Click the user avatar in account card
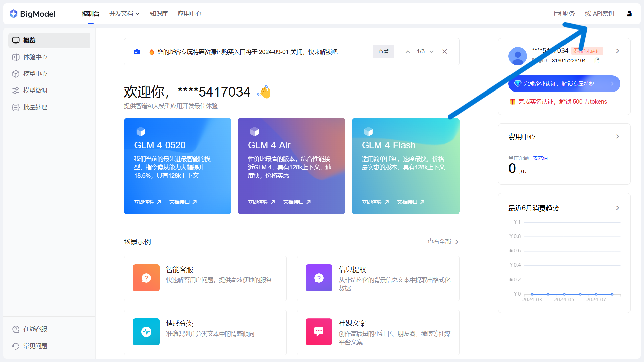The image size is (644, 362). (518, 56)
